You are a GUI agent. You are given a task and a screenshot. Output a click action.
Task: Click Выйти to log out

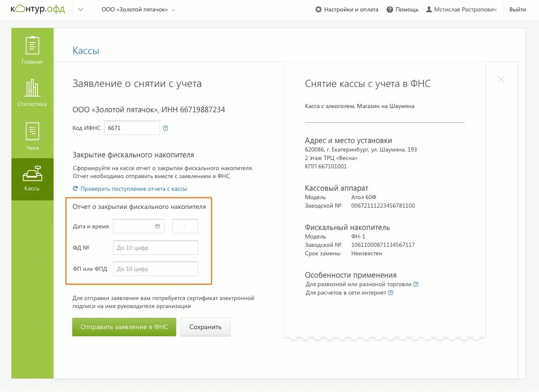pyautogui.click(x=517, y=9)
